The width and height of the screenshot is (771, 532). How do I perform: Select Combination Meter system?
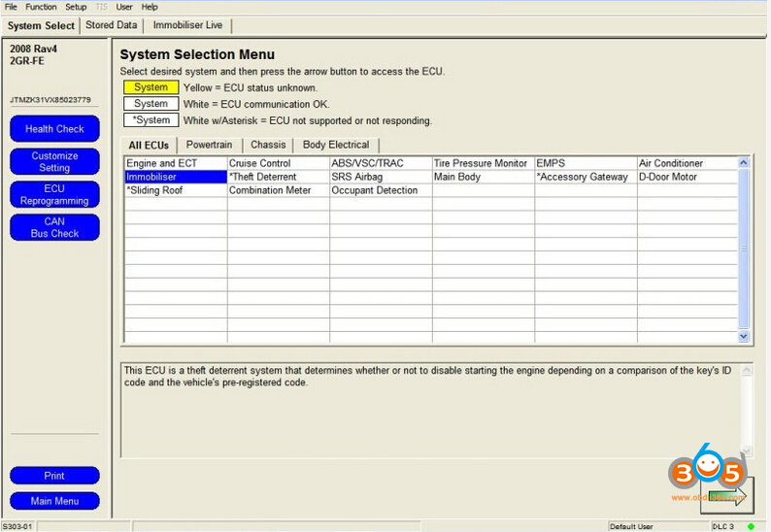[x=279, y=190]
